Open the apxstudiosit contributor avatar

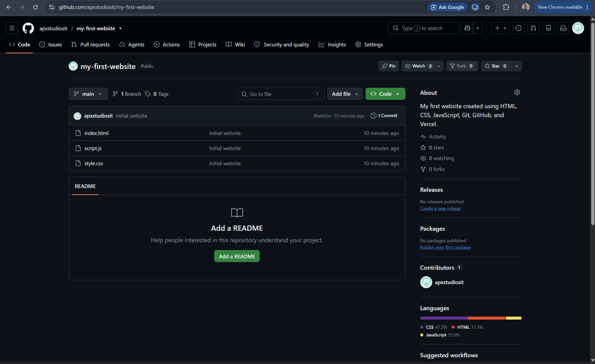[426, 282]
